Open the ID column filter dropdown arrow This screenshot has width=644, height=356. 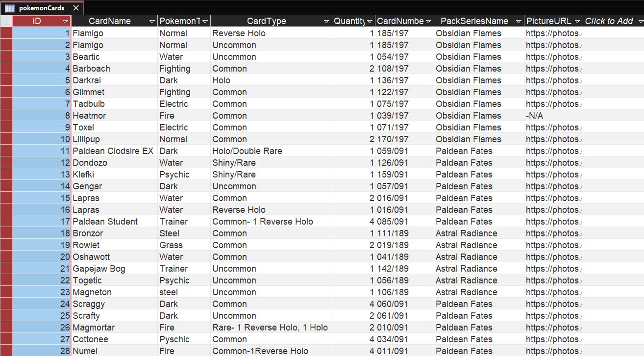(x=65, y=22)
